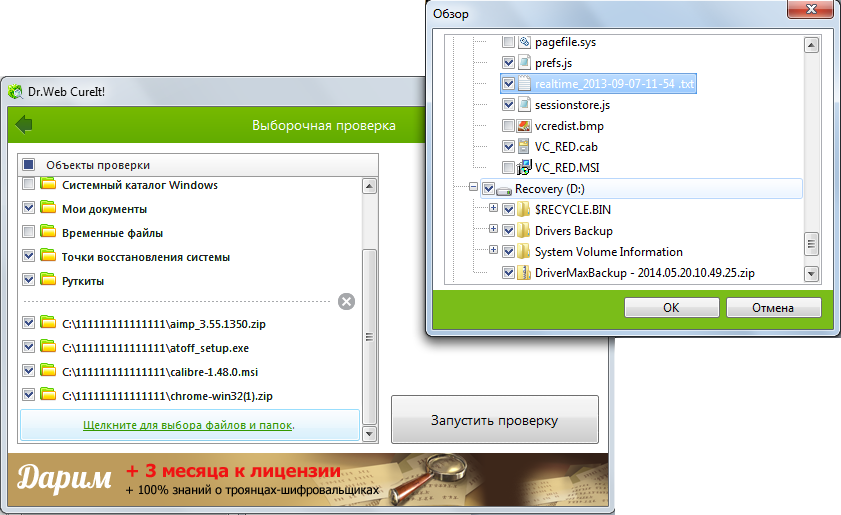The width and height of the screenshot is (841, 515).
Task: Click the Отмена button
Action: (x=773, y=307)
